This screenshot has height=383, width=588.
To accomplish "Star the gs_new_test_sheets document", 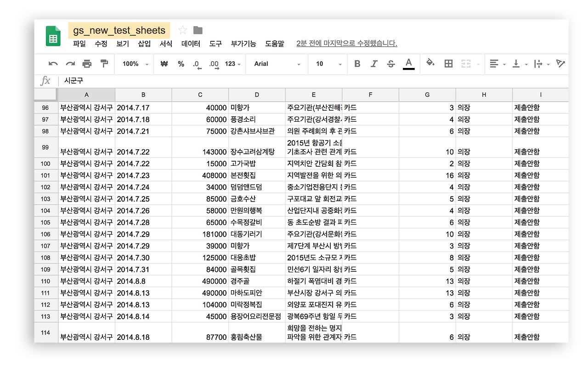I will (183, 30).
